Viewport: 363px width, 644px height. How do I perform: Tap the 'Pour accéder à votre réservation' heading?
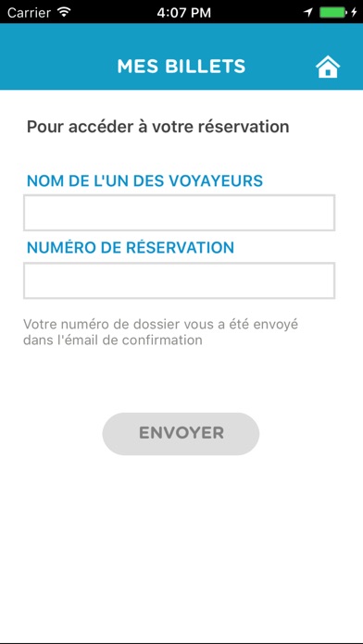click(x=157, y=127)
